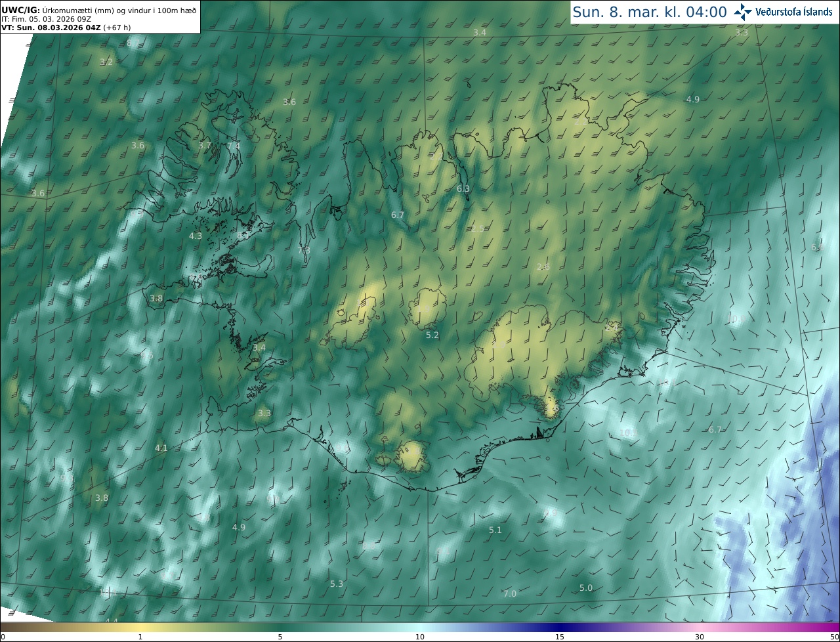
Task: Click the map value "5.0"
Action: point(586,588)
